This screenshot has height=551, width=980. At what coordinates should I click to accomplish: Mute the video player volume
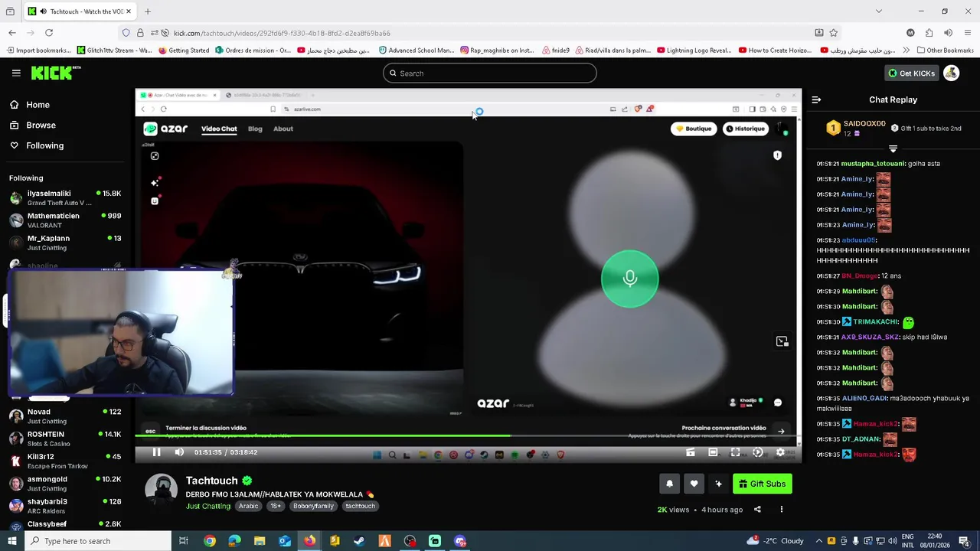(179, 452)
